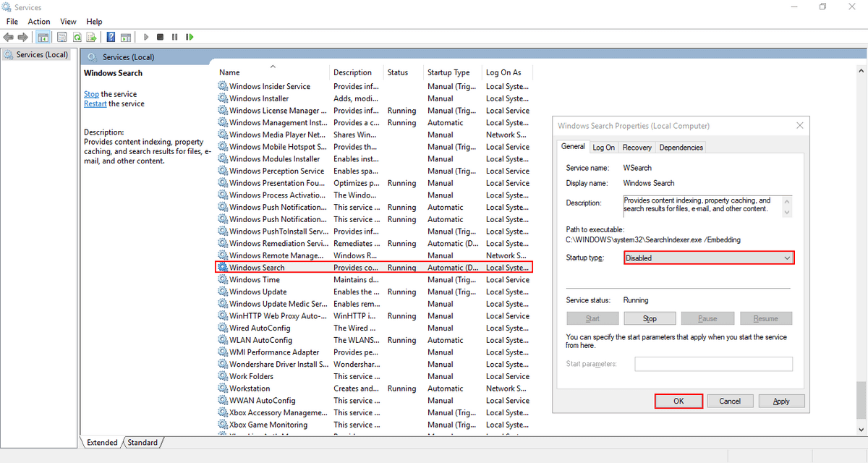The image size is (868, 463).
Task: Select the Wondershare Driver Install service name
Action: tap(278, 364)
